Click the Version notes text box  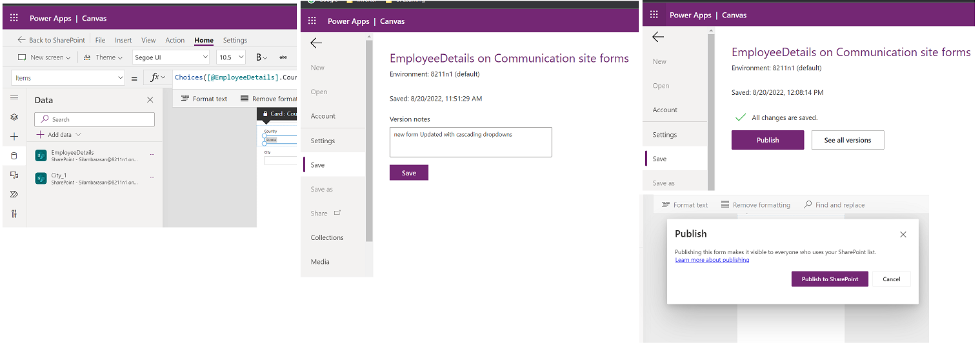click(470, 142)
